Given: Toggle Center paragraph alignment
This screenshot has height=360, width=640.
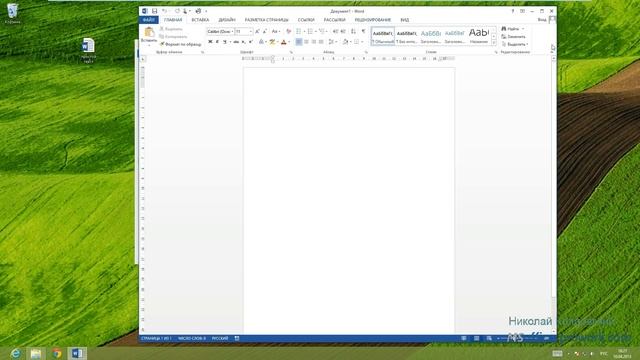Looking at the screenshot, I should pos(306,42).
